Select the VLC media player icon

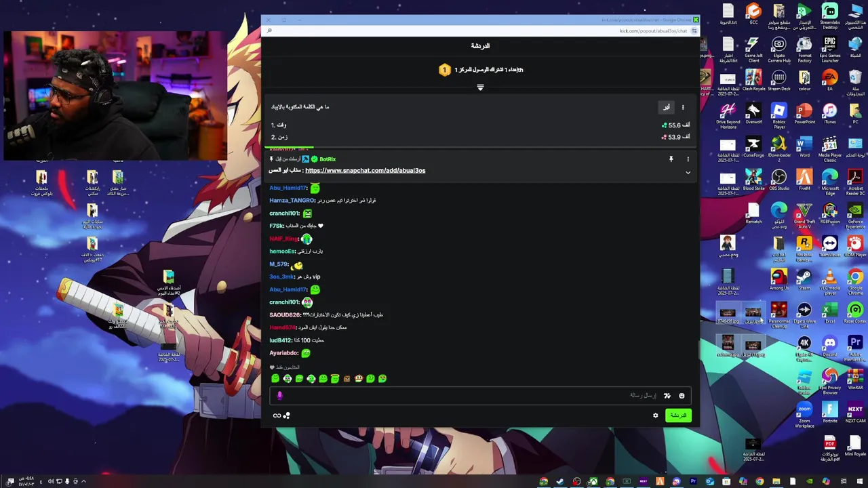(x=829, y=281)
